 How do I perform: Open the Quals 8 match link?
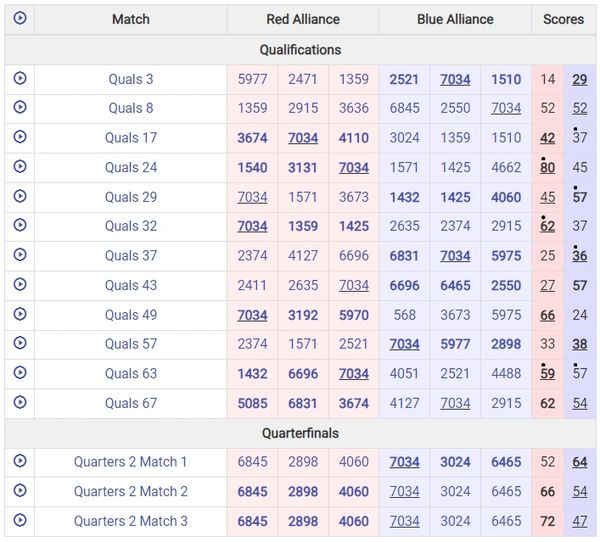[131, 109]
